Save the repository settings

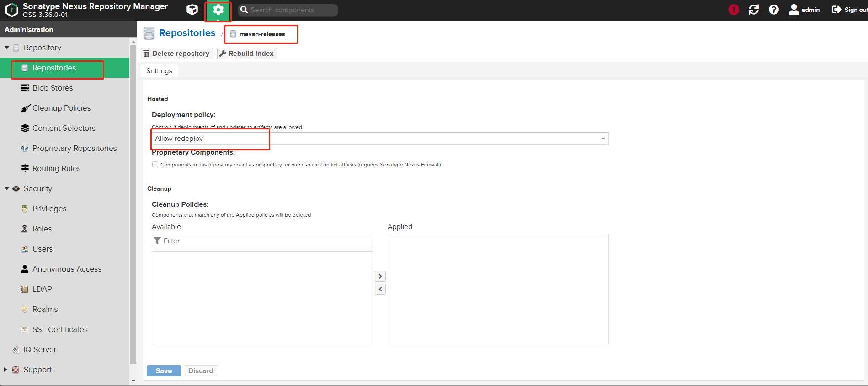tap(164, 371)
